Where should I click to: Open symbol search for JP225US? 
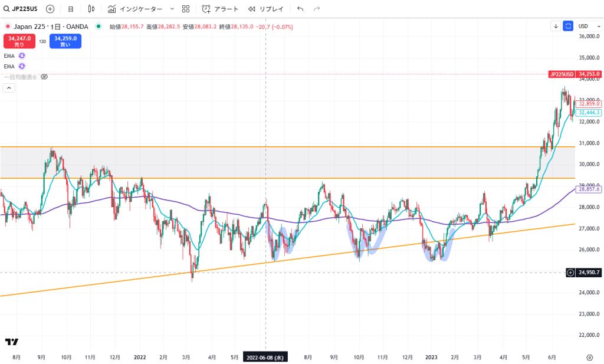[x=20, y=9]
